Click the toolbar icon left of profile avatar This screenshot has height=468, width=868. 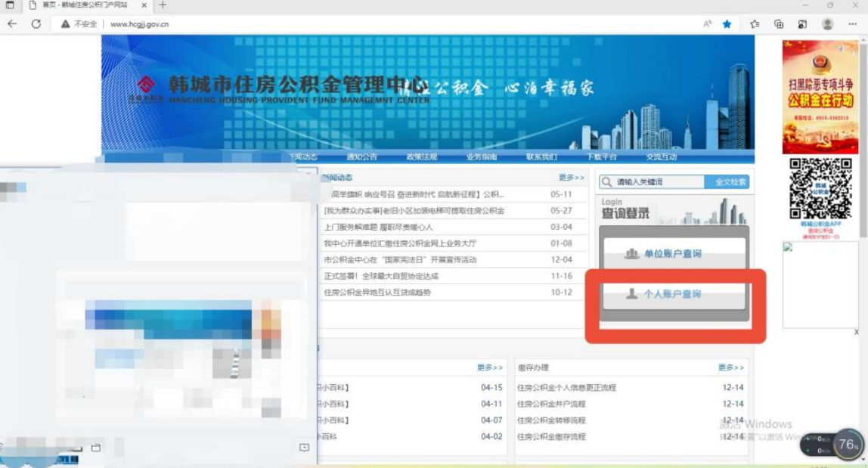[x=803, y=23]
